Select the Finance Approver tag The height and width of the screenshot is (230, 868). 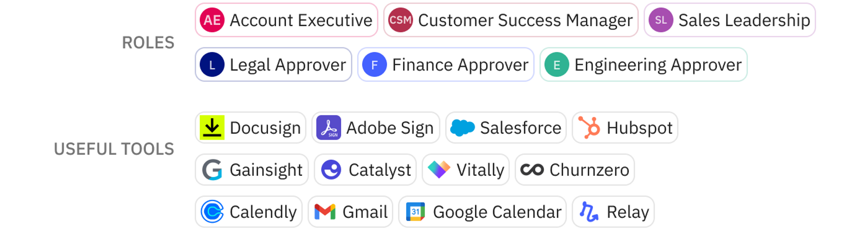[446, 64]
